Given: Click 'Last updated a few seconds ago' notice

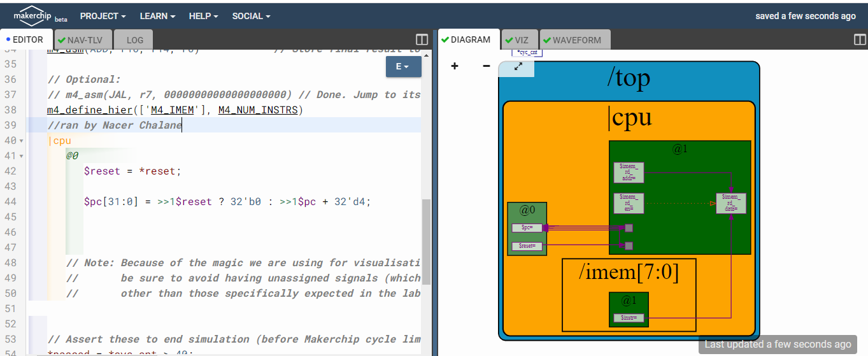Looking at the screenshot, I should pos(778,345).
